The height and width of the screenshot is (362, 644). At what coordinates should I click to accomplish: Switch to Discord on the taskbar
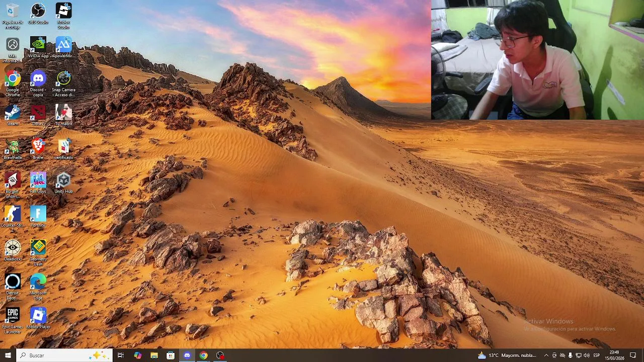click(187, 355)
